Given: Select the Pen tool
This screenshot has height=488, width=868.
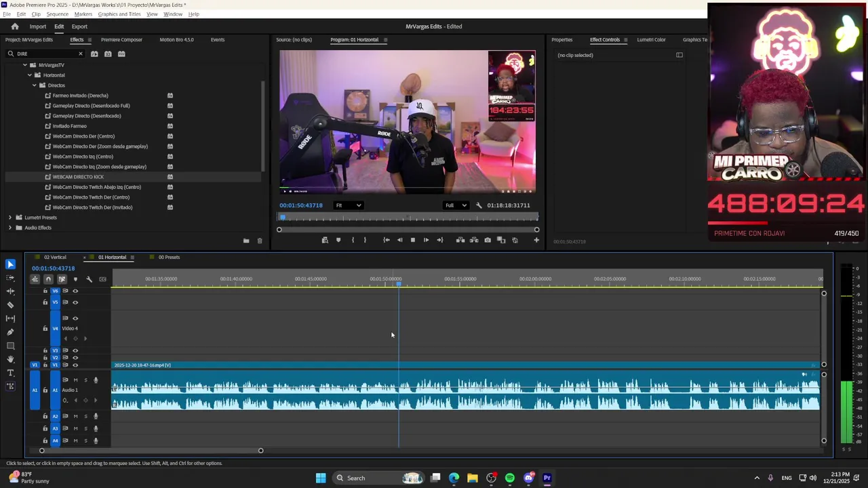Looking at the screenshot, I should (x=10, y=332).
